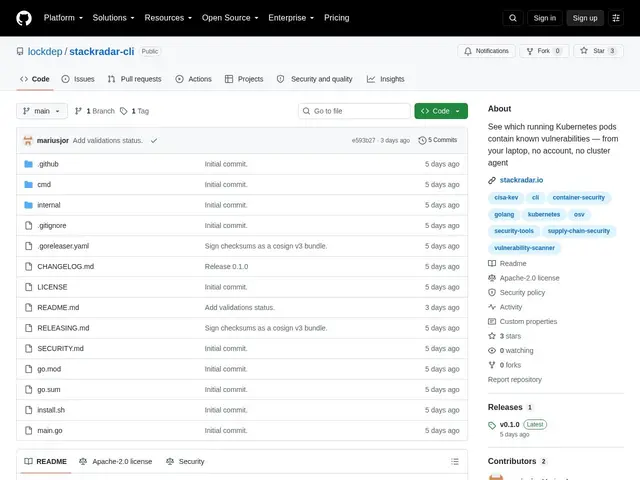Click the history clock icon by 5 Commits

tap(422, 140)
